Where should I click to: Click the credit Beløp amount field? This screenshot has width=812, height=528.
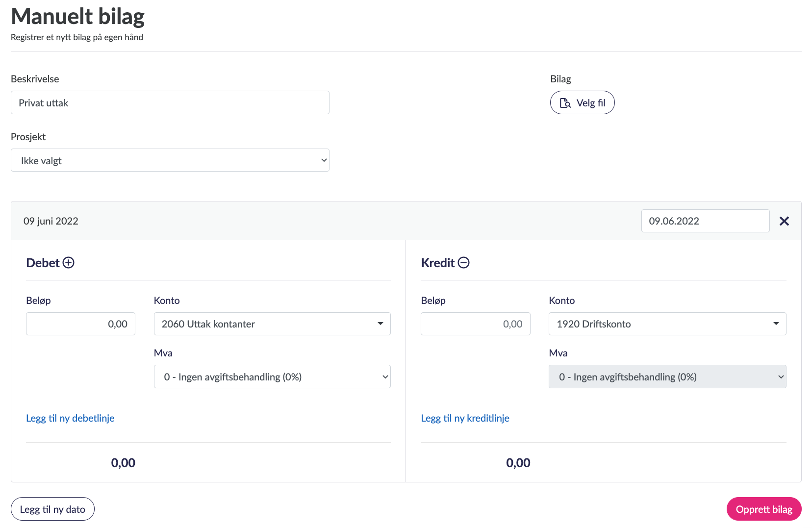(x=475, y=324)
